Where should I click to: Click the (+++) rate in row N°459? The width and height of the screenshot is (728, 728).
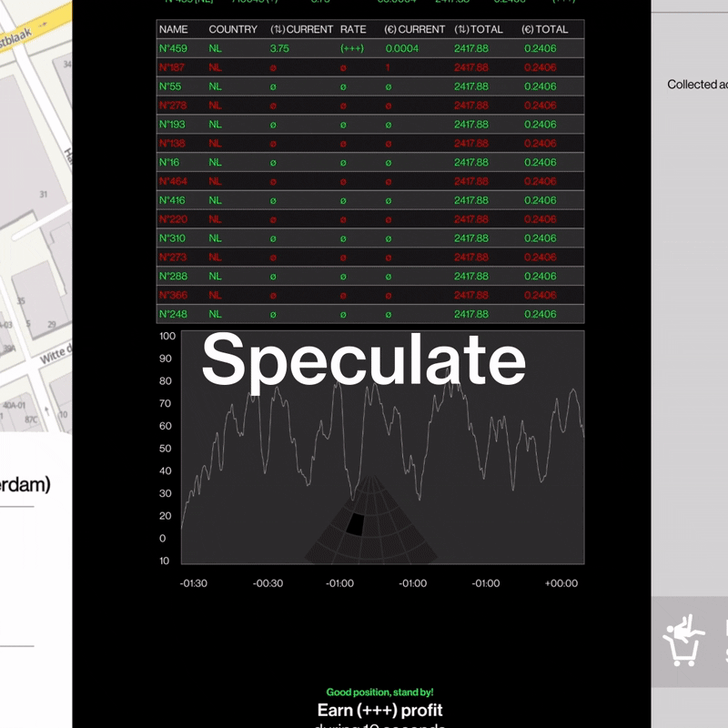(x=352, y=48)
